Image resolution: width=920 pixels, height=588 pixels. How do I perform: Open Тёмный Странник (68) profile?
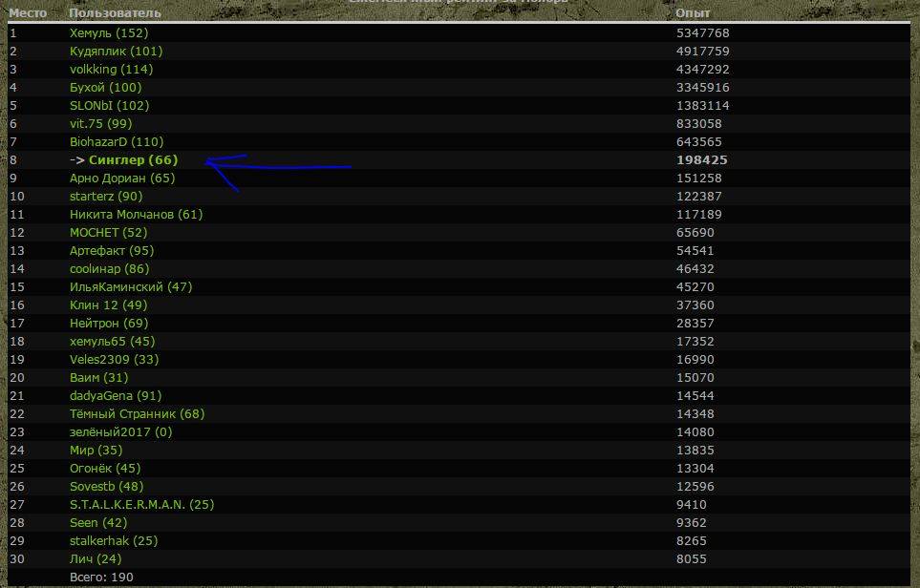tap(137, 414)
